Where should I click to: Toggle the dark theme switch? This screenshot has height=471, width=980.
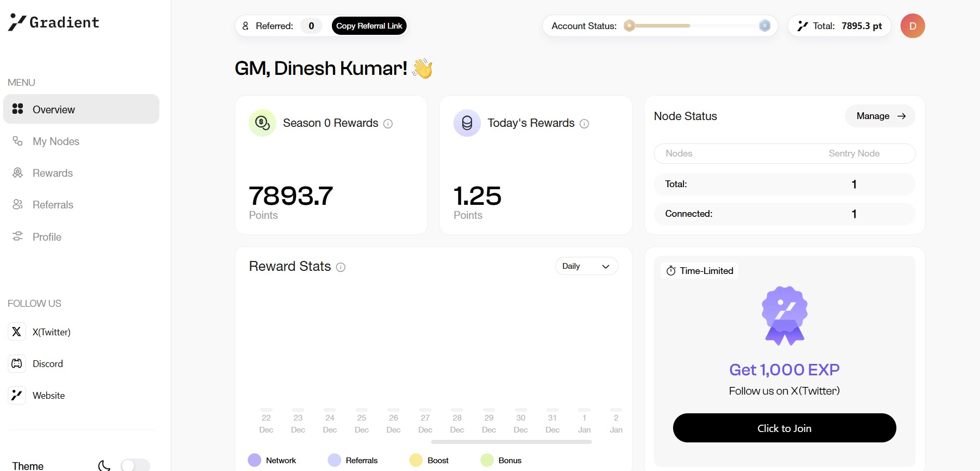[x=135, y=464]
